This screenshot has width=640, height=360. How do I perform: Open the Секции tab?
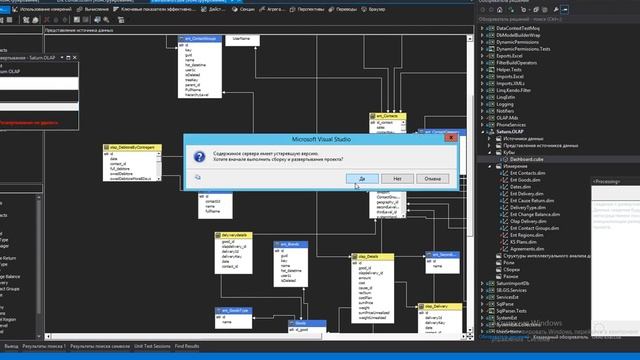coord(243,9)
